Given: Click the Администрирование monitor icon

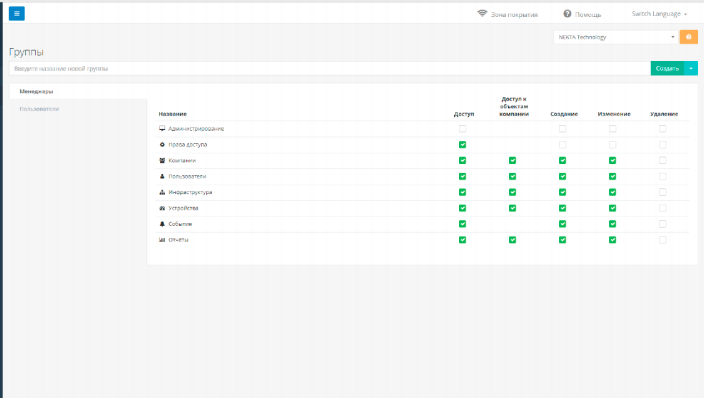Looking at the screenshot, I should [162, 128].
